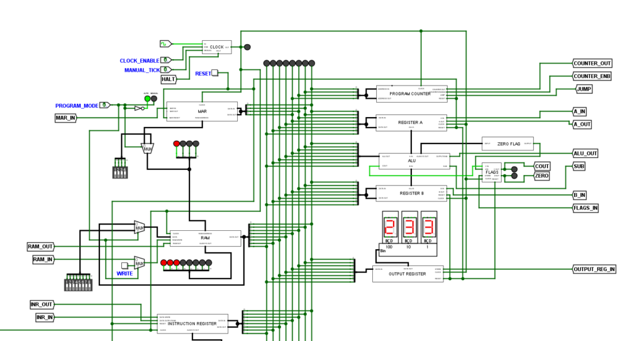The height and width of the screenshot is (341, 644).
Task: Click the OUTPUT_REG_IN tunnel label
Action: [x=594, y=269]
